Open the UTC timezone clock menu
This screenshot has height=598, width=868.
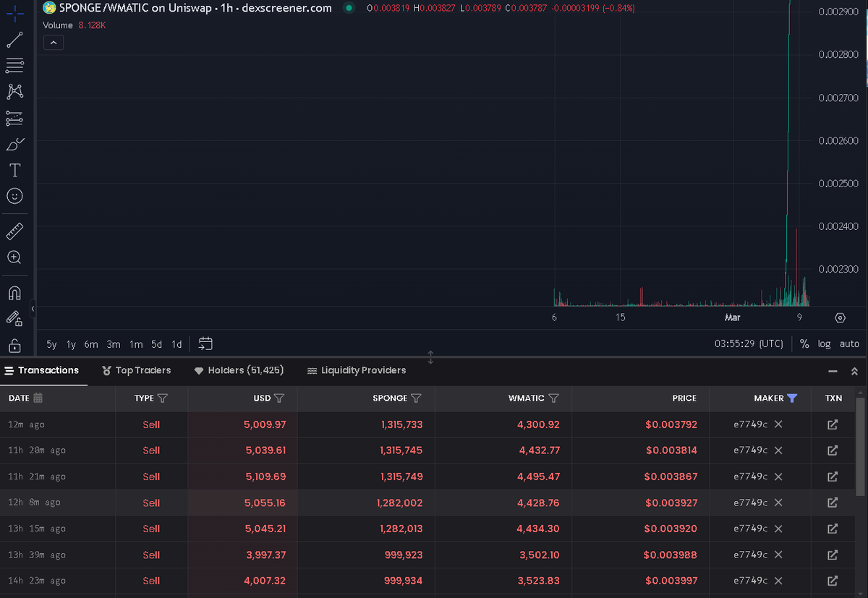click(749, 343)
